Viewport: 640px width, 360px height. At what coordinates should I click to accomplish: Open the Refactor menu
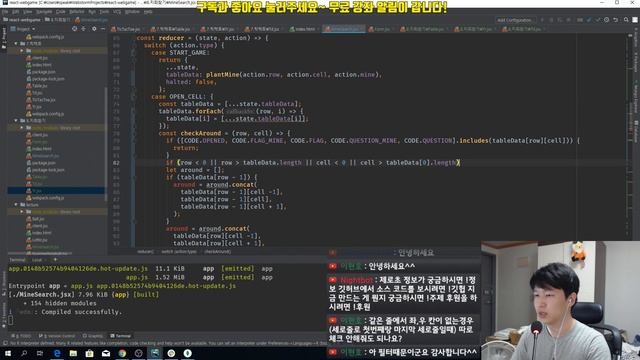click(76, 12)
